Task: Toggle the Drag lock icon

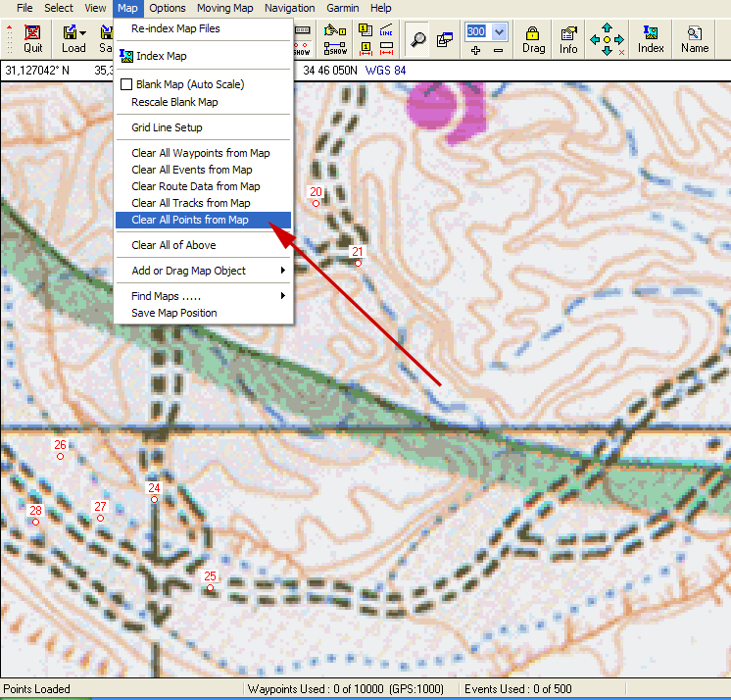Action: 533,39
